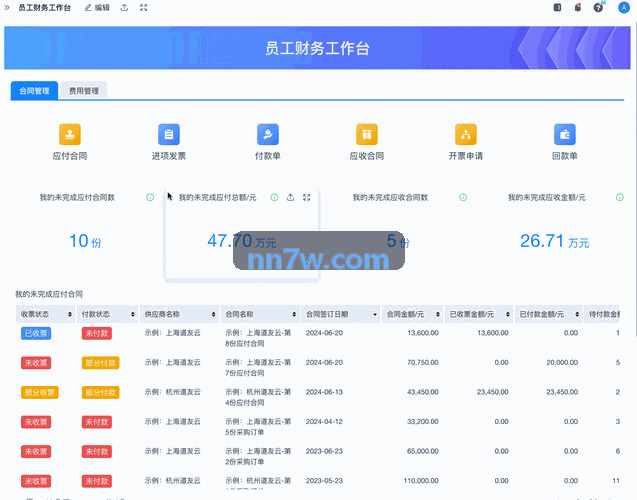
Task: Click expand icon on 我的未完成应付总额 card
Action: coord(307,197)
